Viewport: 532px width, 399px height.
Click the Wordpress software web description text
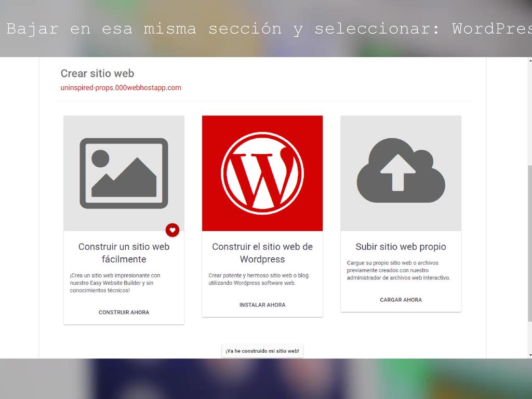(x=259, y=279)
